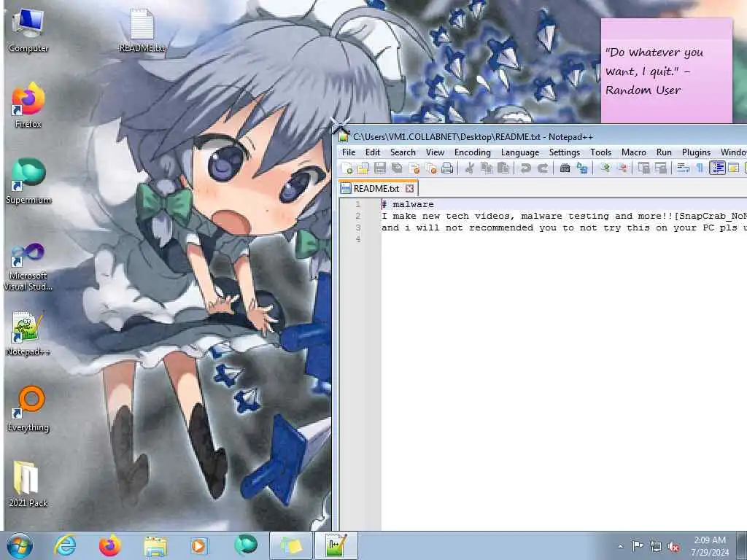Open the Plugins menu
The width and height of the screenshot is (747, 560).
[x=696, y=152]
